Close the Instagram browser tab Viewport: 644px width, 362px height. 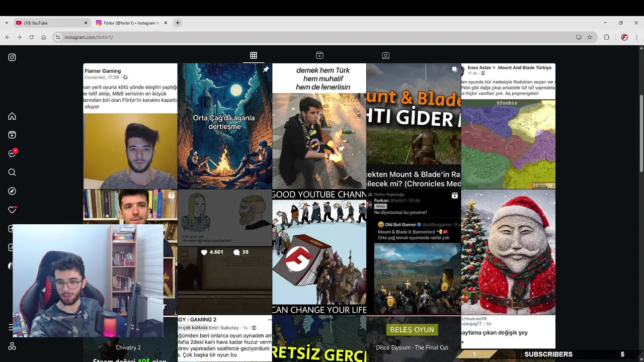[x=166, y=23]
